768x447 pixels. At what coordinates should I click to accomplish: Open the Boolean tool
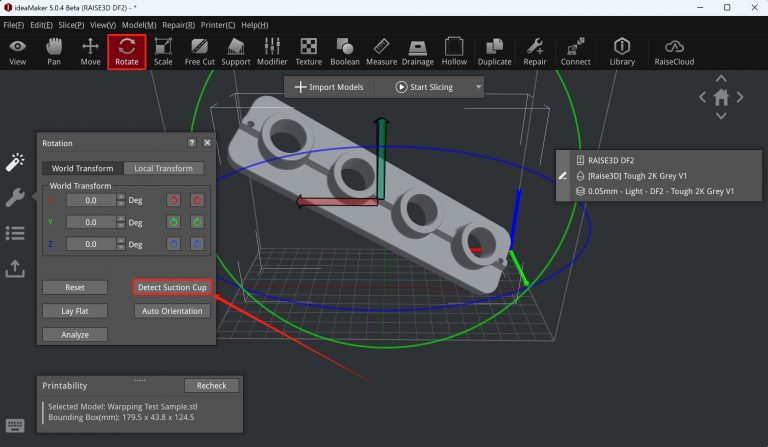[345, 51]
